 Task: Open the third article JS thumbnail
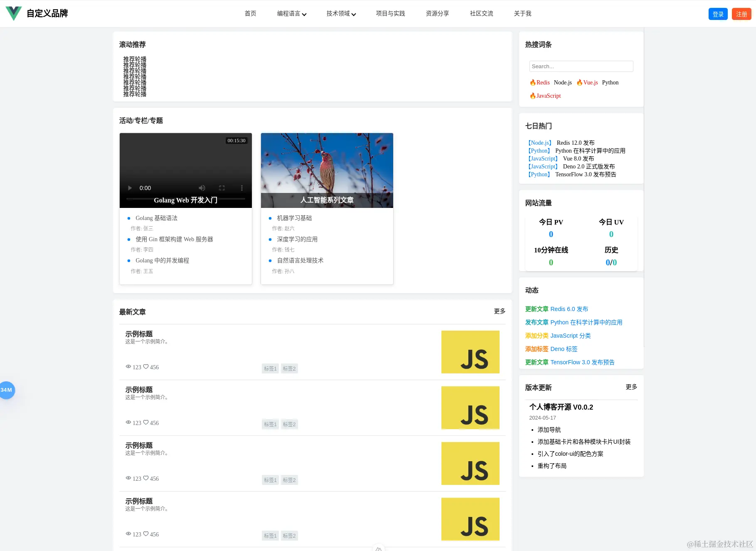coord(470,463)
